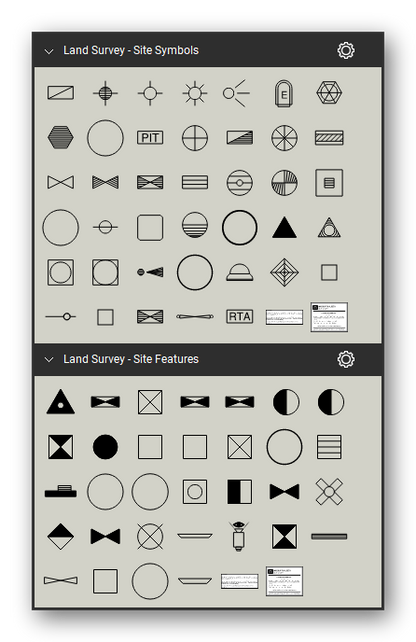Screen dimensions: 416x642
Task: Select the square with inner circle in Site Features
Action: pos(195,491)
